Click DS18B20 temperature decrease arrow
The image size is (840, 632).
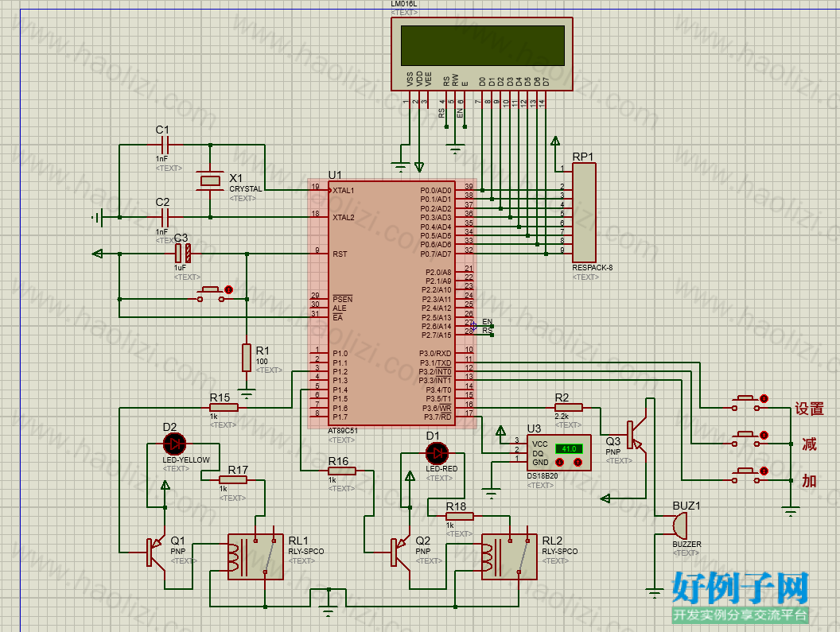coord(560,462)
